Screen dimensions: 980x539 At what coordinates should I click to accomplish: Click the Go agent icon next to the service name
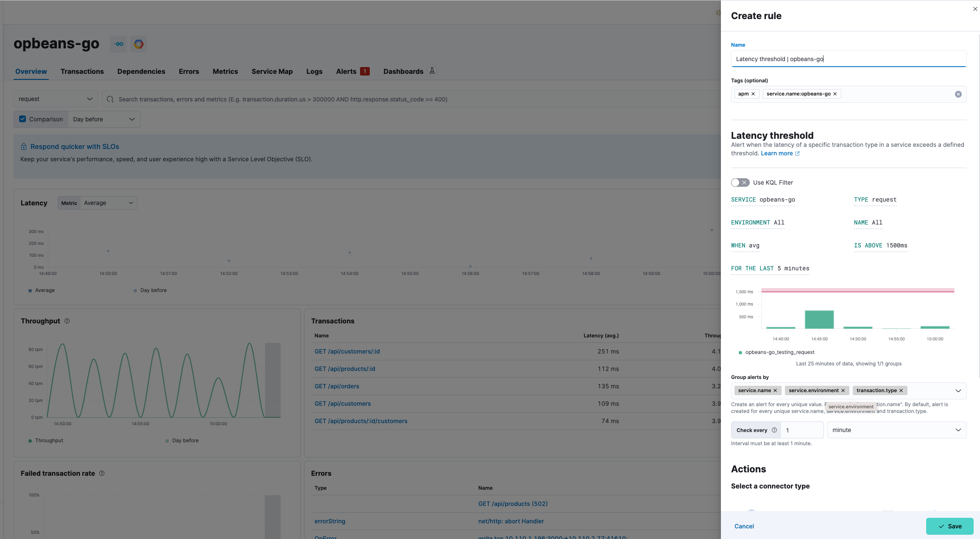click(x=118, y=44)
